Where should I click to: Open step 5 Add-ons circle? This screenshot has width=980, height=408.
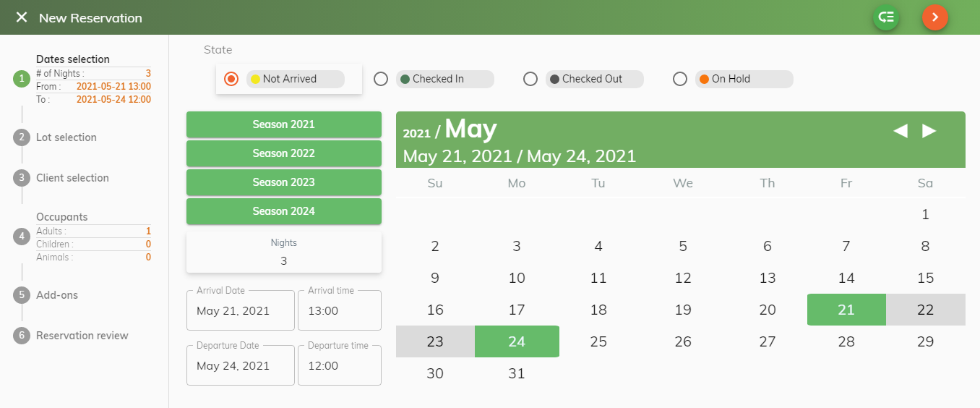22,295
